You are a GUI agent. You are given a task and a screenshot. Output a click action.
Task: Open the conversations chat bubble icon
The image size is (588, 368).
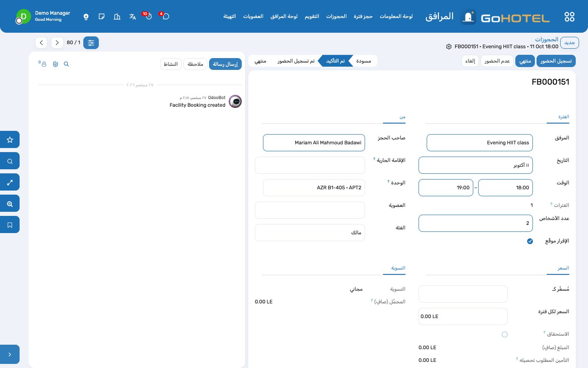coord(165,16)
